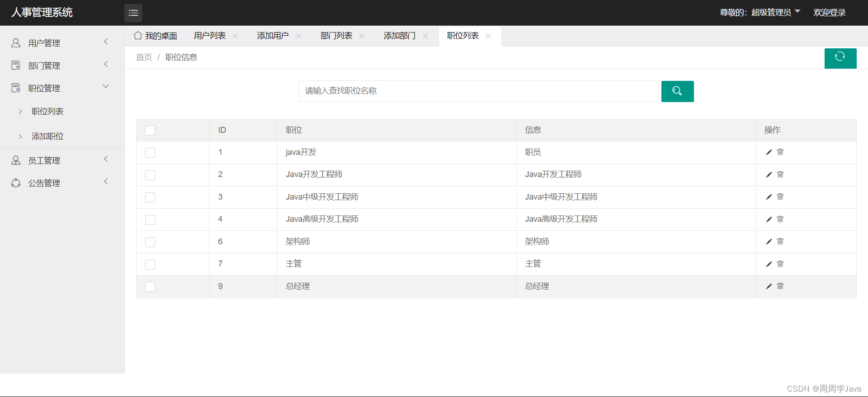Click the home icon on 我的桌面 tab
868x397 pixels.
pyautogui.click(x=138, y=35)
